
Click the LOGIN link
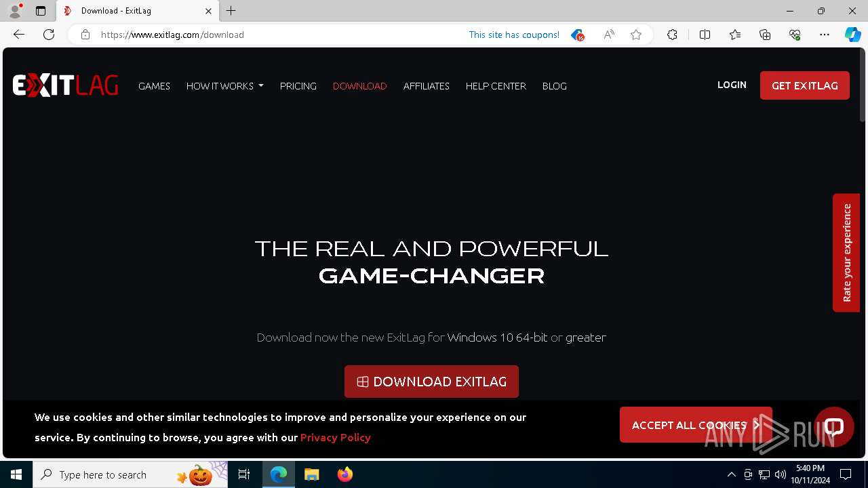pyautogui.click(x=732, y=85)
